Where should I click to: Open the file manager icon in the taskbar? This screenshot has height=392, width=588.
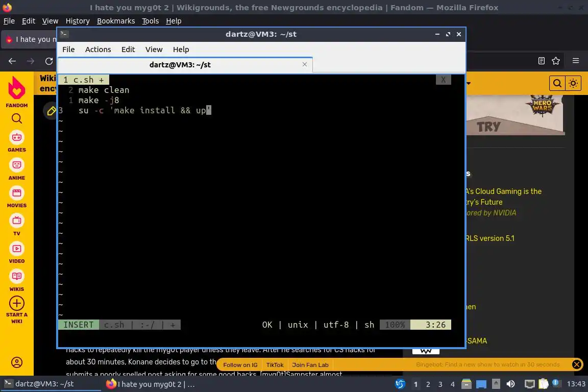(466, 384)
